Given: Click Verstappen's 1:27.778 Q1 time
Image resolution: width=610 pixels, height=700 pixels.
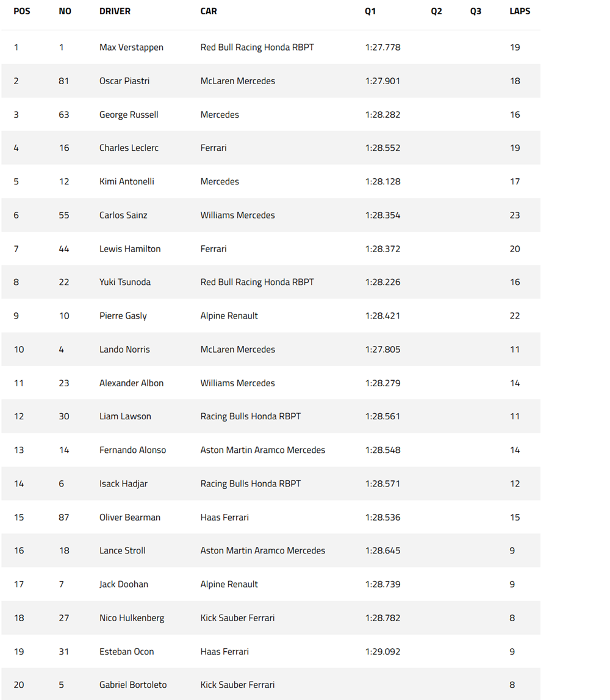Looking at the screenshot, I should point(382,48).
